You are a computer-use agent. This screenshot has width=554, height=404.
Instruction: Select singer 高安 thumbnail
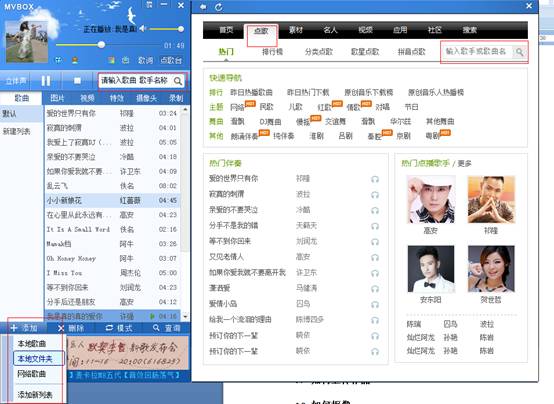431,200
